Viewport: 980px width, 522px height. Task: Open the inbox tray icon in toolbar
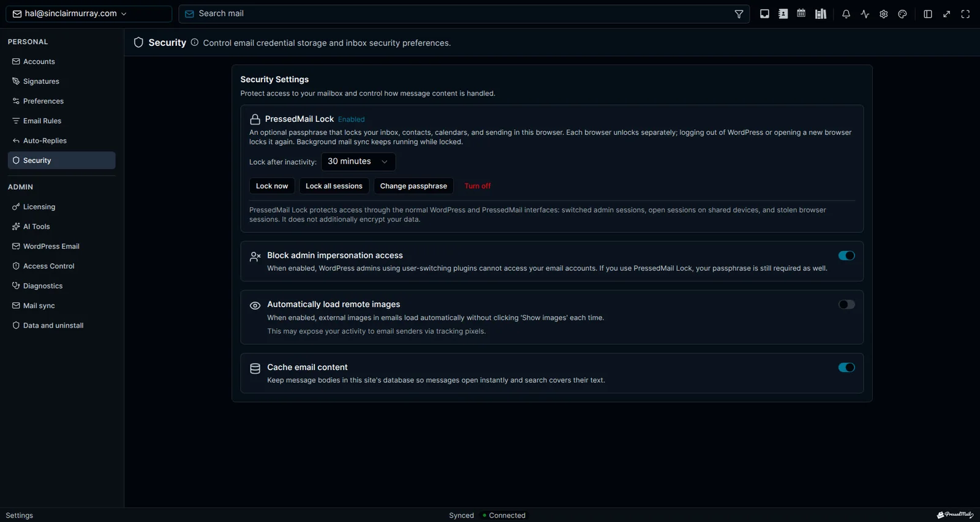point(764,13)
